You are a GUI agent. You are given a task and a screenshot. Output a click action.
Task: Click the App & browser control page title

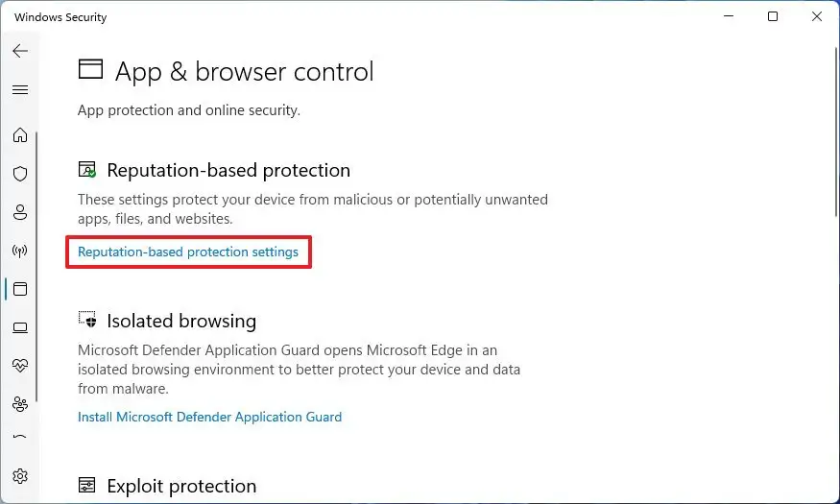point(244,71)
